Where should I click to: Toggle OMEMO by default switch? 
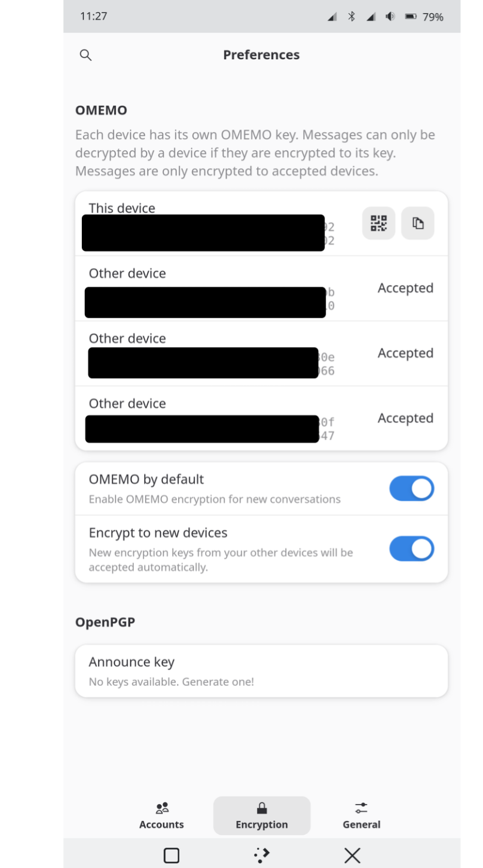pos(411,488)
